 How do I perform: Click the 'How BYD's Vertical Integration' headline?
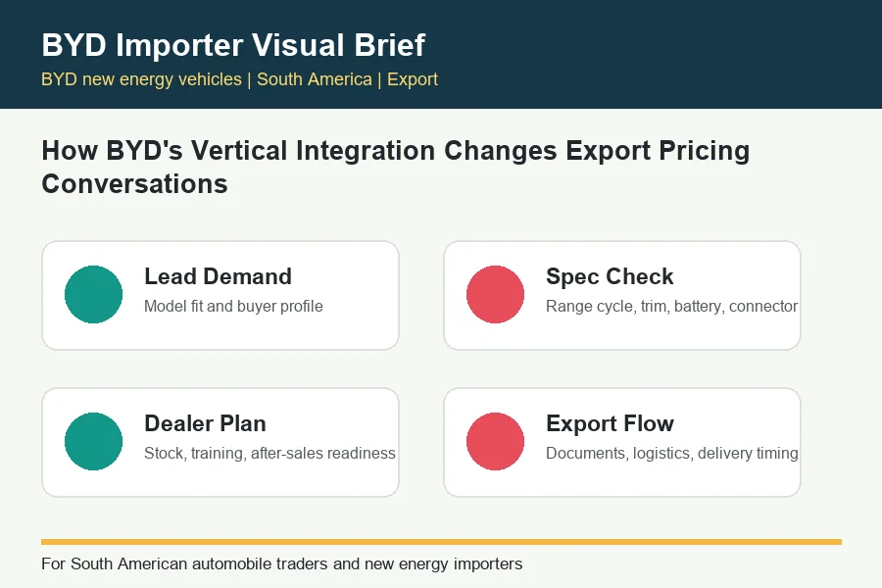click(396, 168)
